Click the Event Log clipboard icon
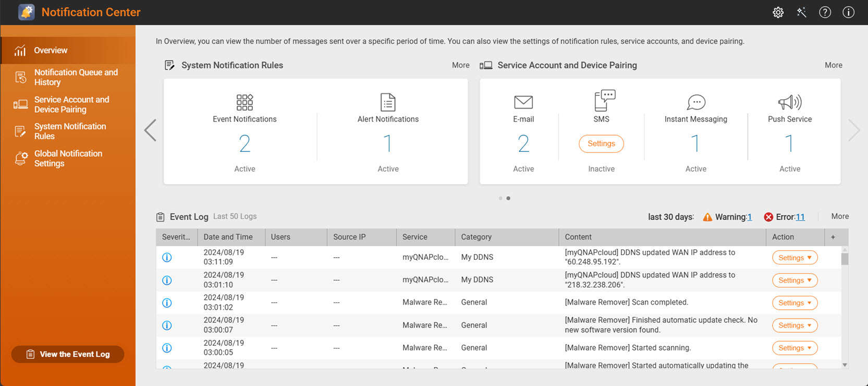868x386 pixels. pyautogui.click(x=161, y=217)
